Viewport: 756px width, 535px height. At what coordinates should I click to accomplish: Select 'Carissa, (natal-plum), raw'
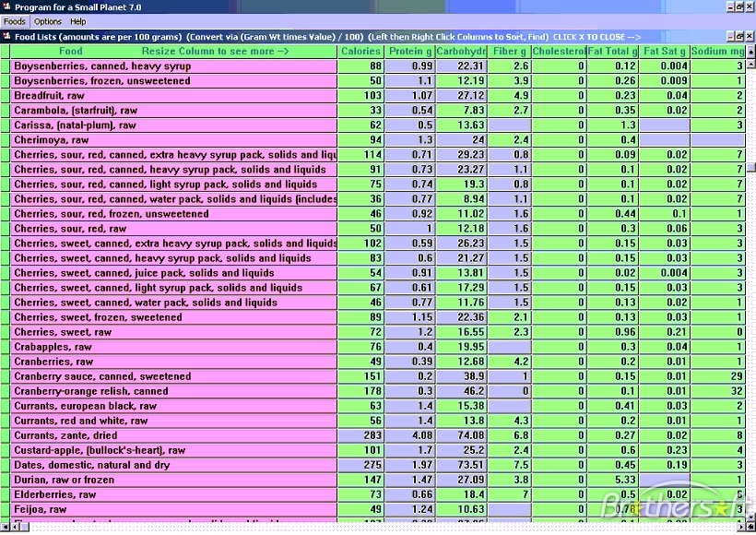coord(173,125)
